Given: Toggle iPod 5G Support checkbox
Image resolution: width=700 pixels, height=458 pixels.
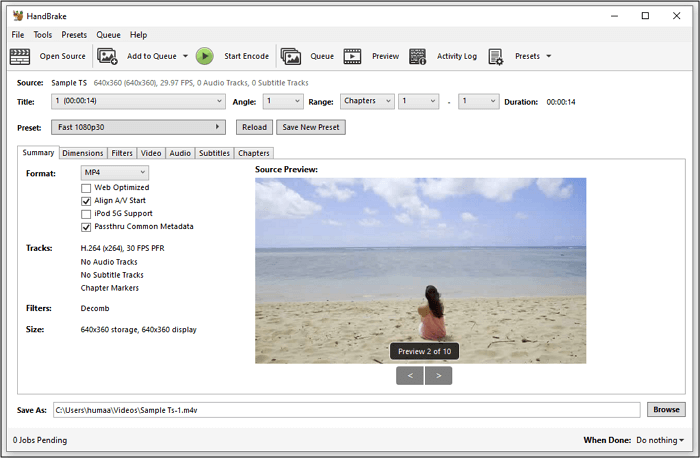Looking at the screenshot, I should pyautogui.click(x=86, y=214).
